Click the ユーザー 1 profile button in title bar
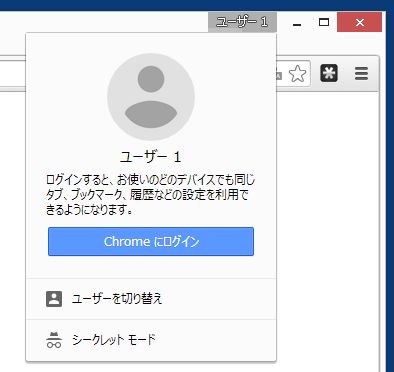 (242, 22)
